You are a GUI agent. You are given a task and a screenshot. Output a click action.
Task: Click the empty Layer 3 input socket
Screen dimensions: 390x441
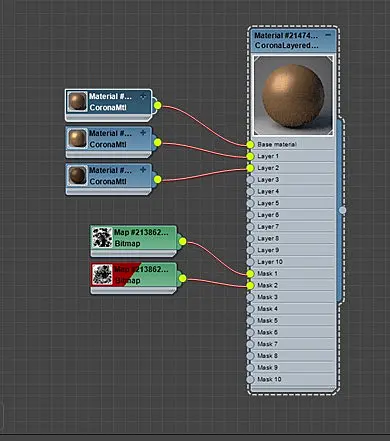(250, 180)
